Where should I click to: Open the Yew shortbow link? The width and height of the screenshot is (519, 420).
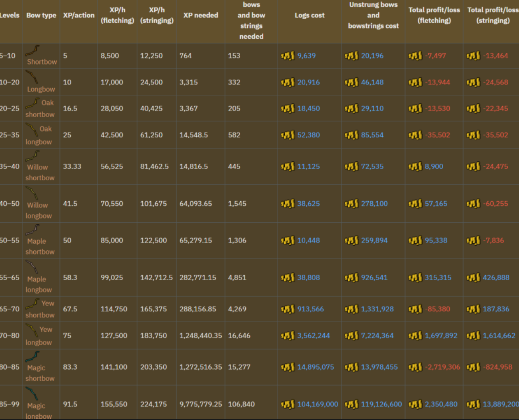coord(40,309)
